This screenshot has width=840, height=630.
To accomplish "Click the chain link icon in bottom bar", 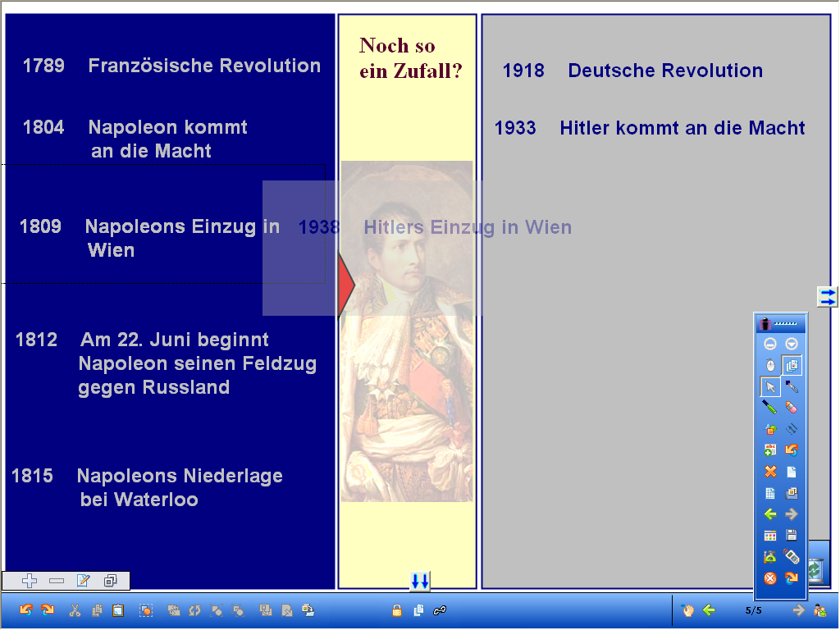I will pyautogui.click(x=440, y=610).
